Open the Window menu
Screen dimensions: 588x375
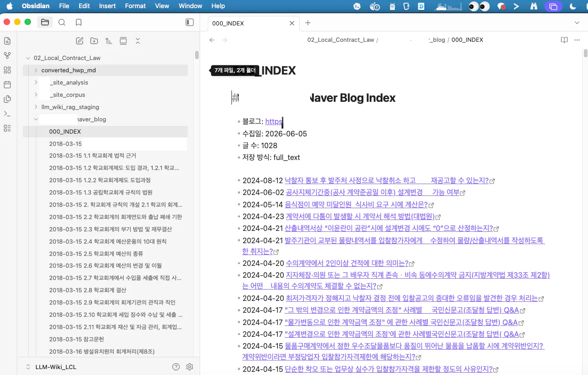[190, 6]
